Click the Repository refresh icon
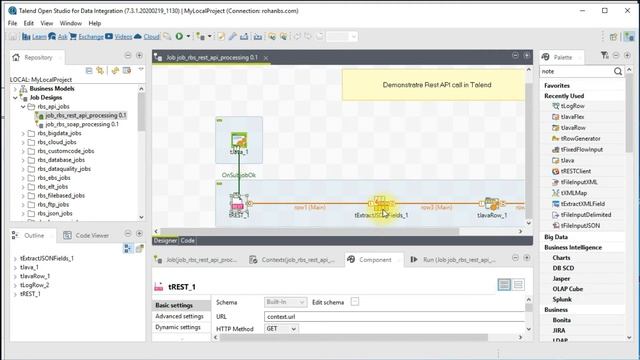 click(116, 71)
